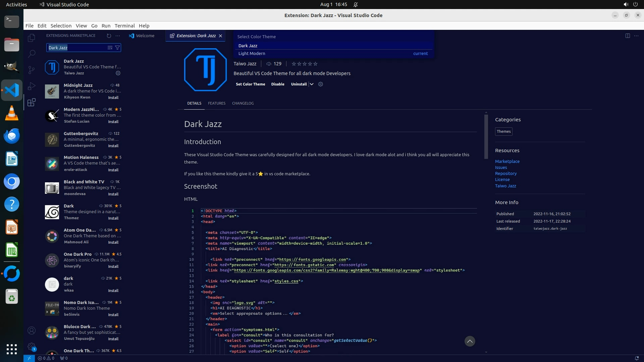
Task: Select Light Modern in theme picker
Action: (x=252, y=53)
